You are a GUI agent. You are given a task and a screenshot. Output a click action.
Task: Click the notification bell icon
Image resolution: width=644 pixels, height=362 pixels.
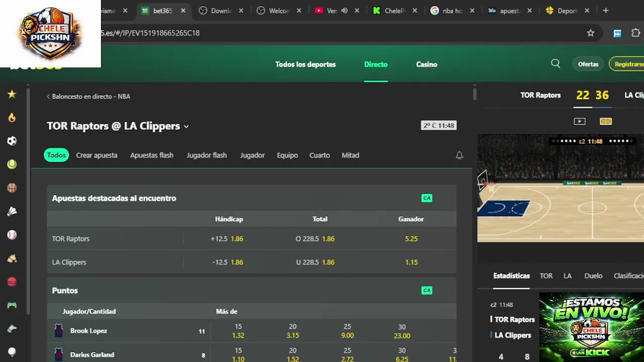coord(459,155)
